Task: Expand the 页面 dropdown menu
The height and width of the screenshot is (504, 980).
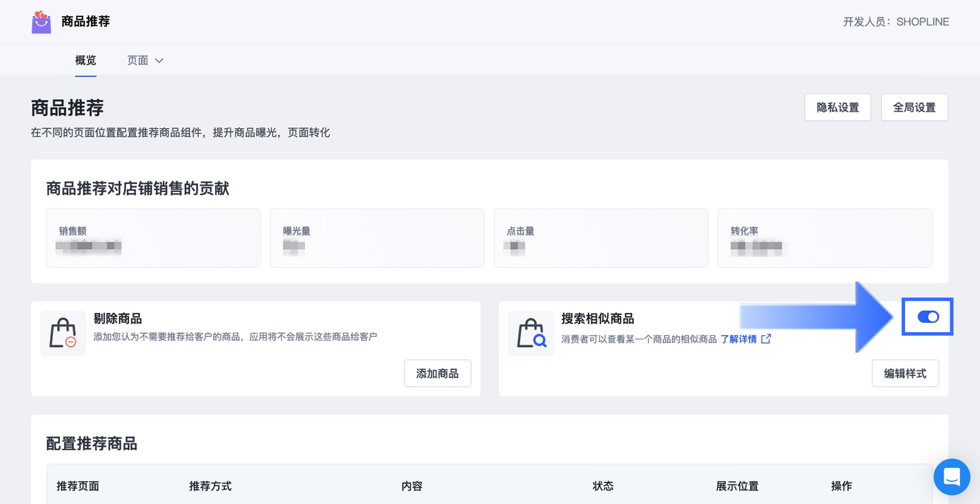Action: tap(145, 61)
